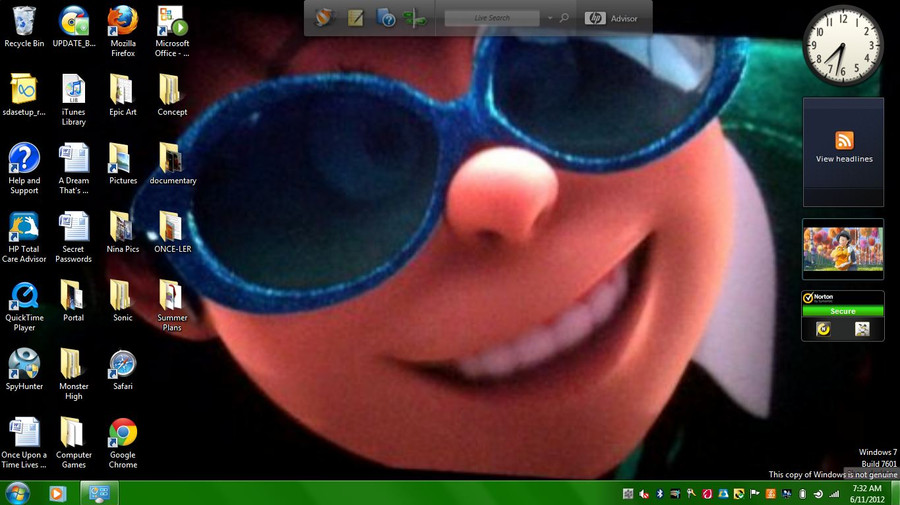Click the orange tray icon
Image resolution: width=900 pixels, height=505 pixels.
771,494
